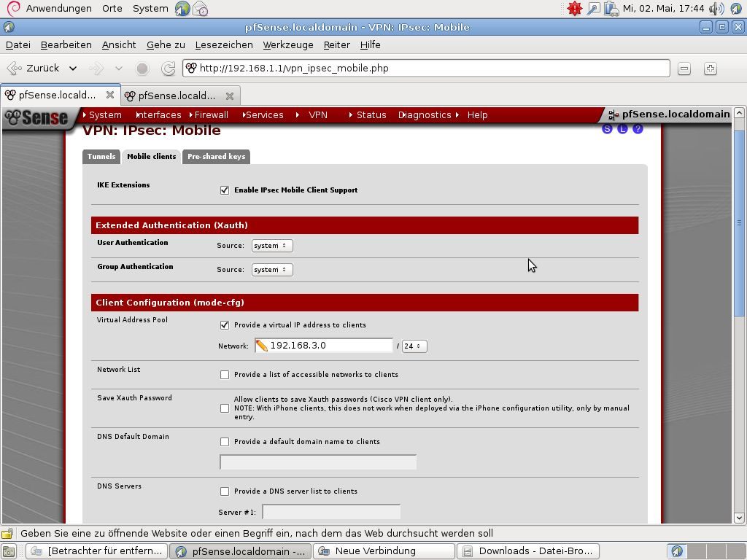Switch to the Pre-shared keys tab

(216, 157)
